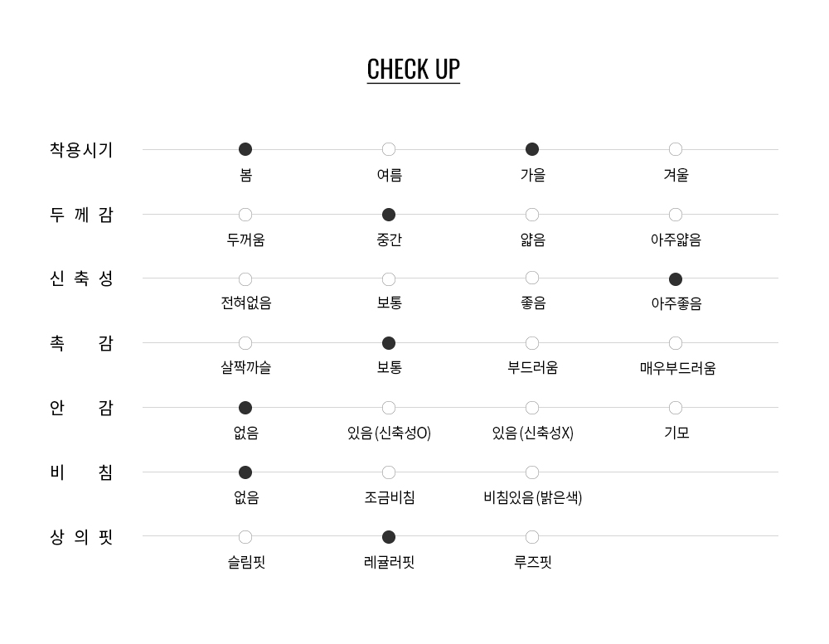Screen dimensions: 829x644
Task: Select the 아주얇음 thickness dot
Action: (676, 215)
